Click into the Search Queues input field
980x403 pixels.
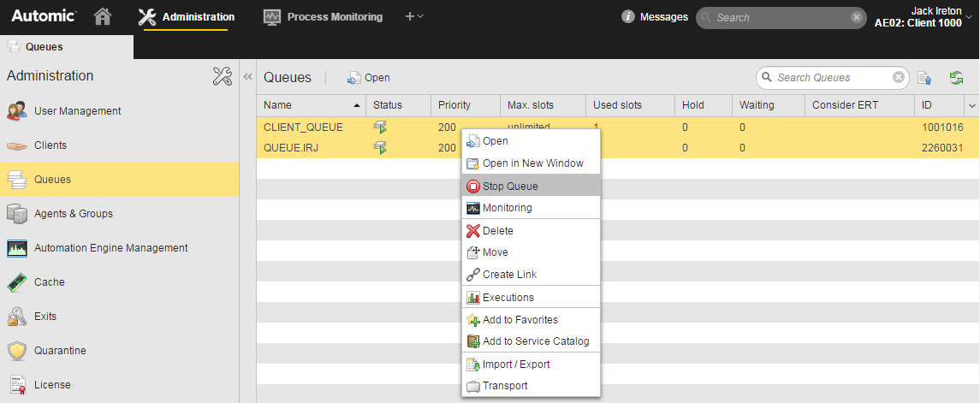(x=830, y=78)
